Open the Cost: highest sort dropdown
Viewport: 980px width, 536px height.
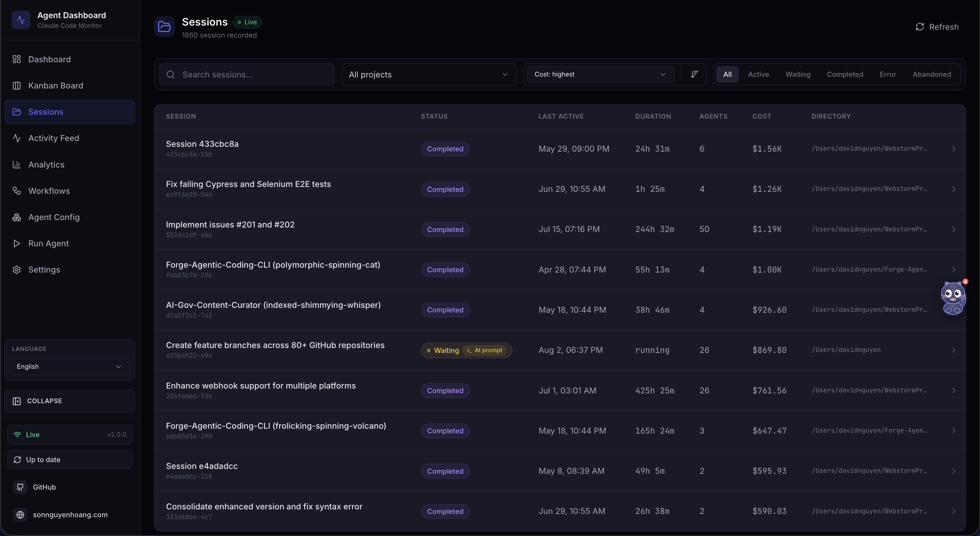click(600, 75)
